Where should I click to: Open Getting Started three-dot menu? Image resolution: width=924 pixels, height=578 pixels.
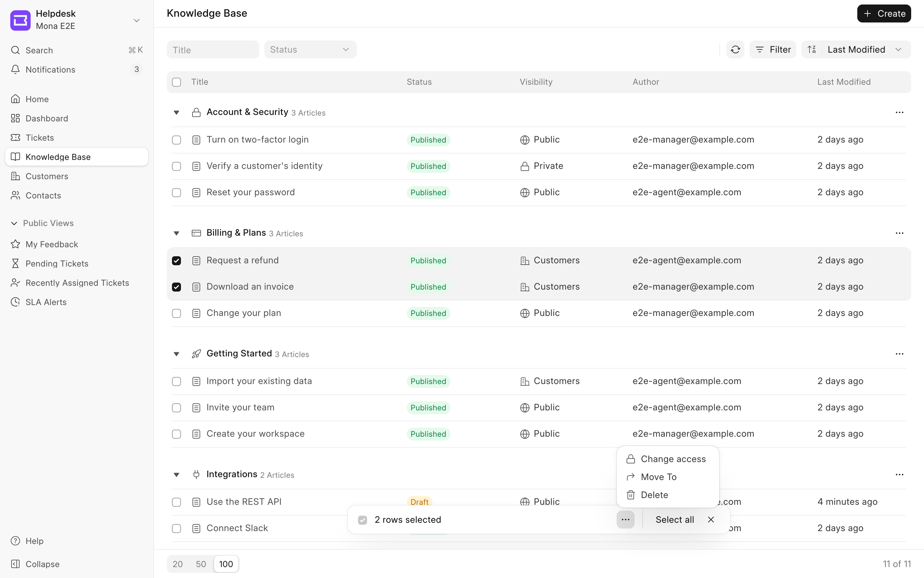pos(899,354)
